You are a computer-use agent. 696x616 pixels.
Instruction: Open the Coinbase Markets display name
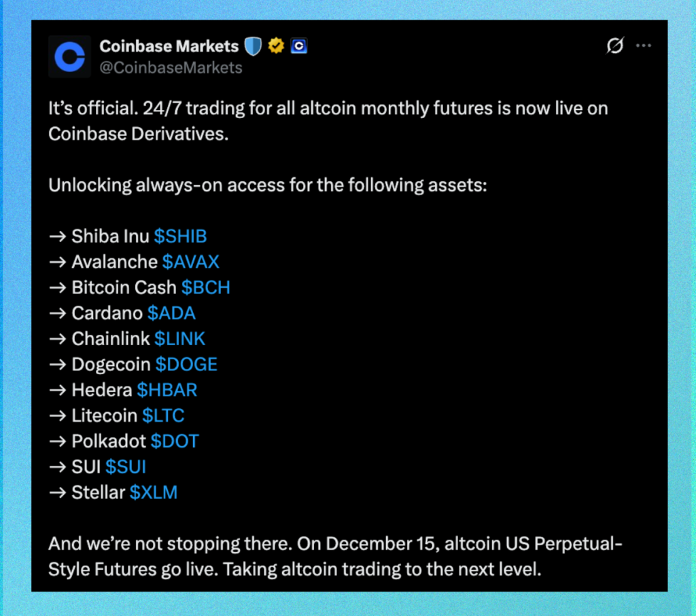tap(169, 46)
